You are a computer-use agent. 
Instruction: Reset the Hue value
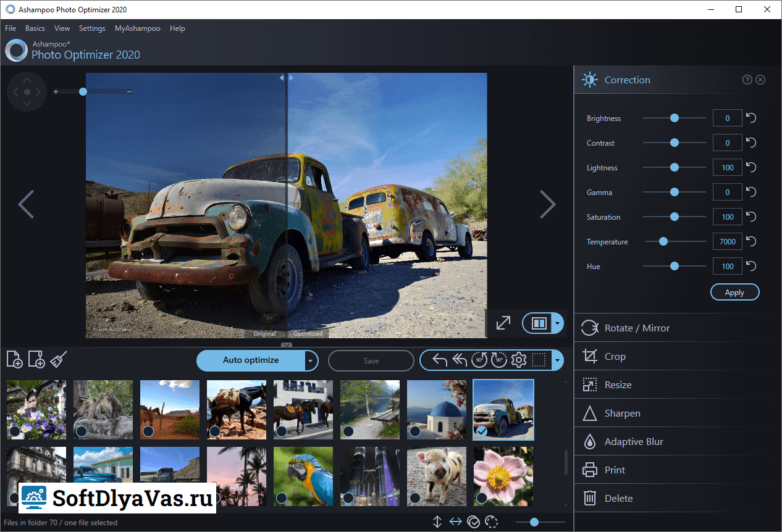(751, 266)
